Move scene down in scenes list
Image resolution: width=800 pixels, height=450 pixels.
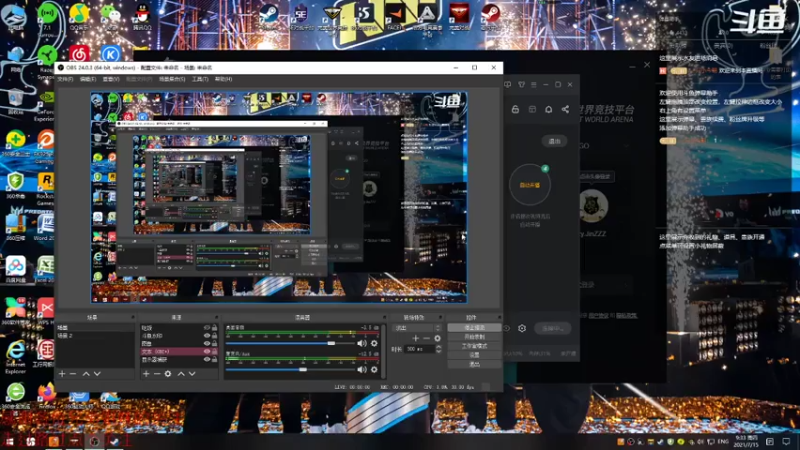tap(97, 374)
